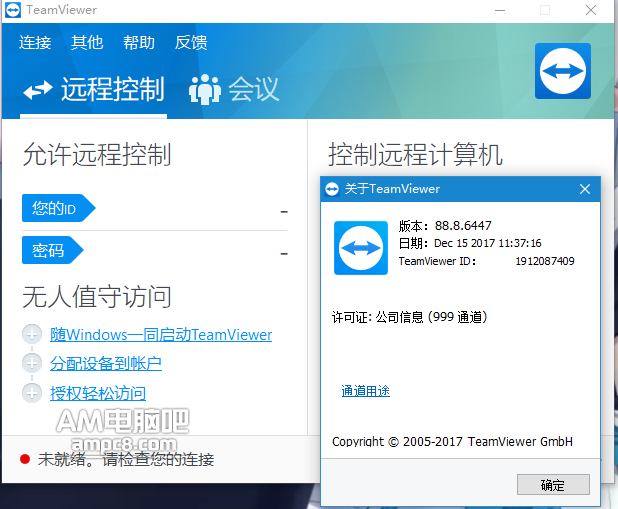Open the 其他 menu
Viewport: 618px width, 509px height.
coord(87,43)
